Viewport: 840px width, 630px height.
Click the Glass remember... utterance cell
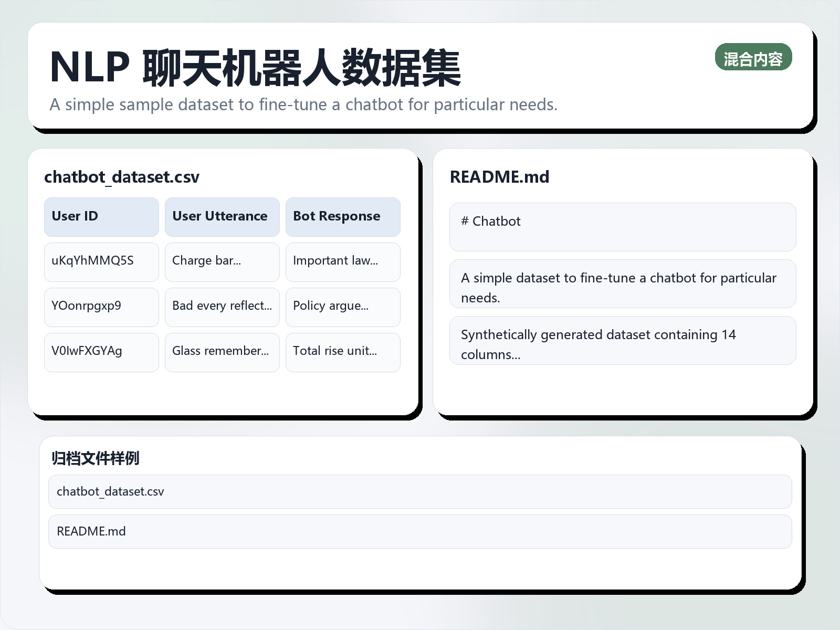(222, 352)
